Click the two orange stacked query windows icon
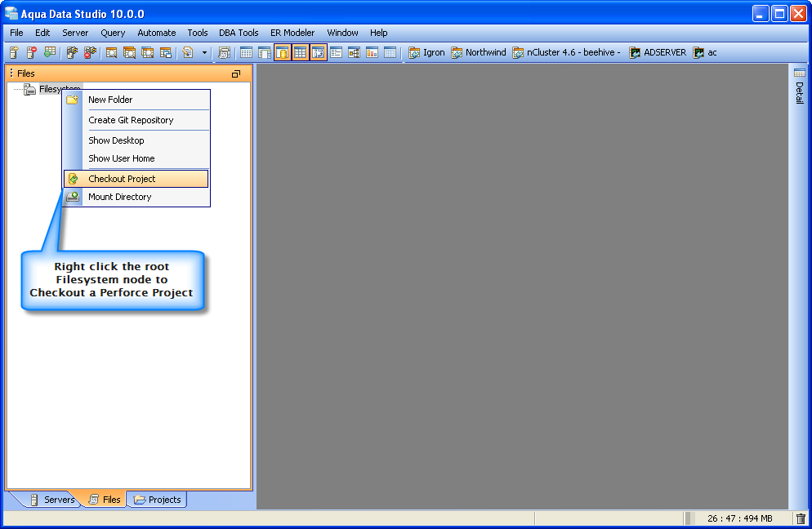 coord(129,52)
